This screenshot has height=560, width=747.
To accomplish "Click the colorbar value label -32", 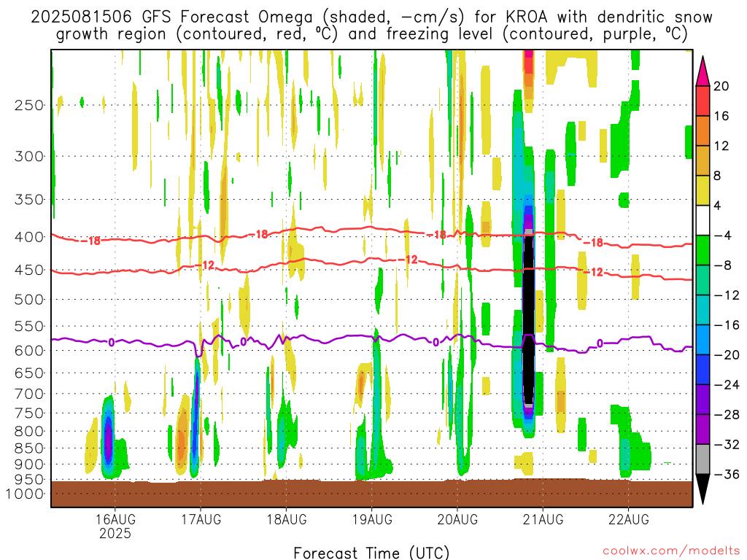I will (727, 445).
